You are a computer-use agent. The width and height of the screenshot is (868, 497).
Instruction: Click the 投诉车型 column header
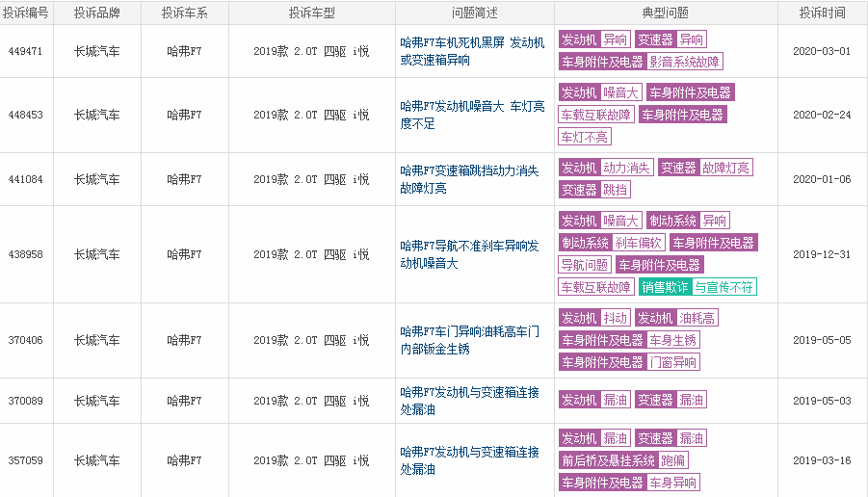click(312, 13)
